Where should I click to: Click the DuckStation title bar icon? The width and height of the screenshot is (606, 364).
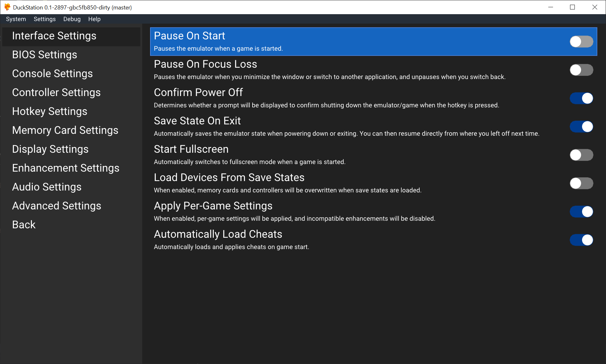[7, 7]
